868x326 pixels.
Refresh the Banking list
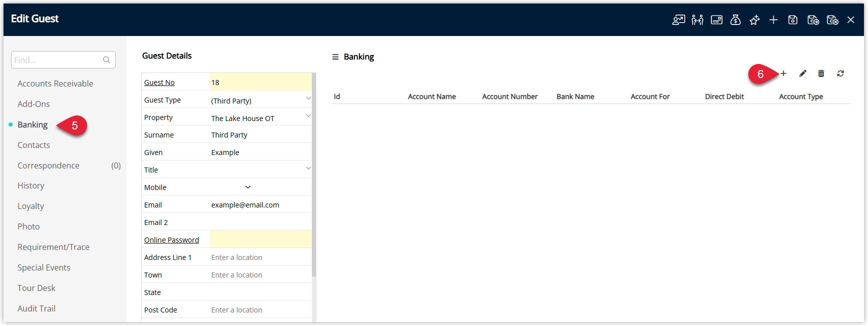point(840,73)
